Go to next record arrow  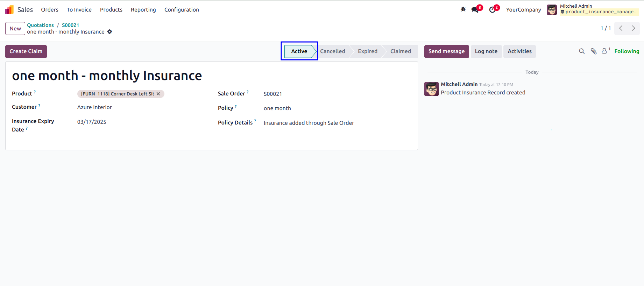pos(634,28)
